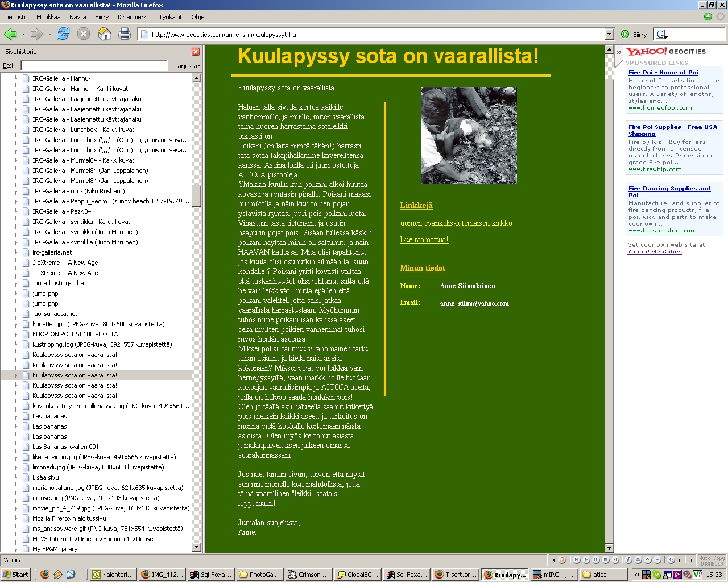Open the Back button history dropdown arrow
Screen dimensions: 728x582
pyautogui.click(x=23, y=34)
